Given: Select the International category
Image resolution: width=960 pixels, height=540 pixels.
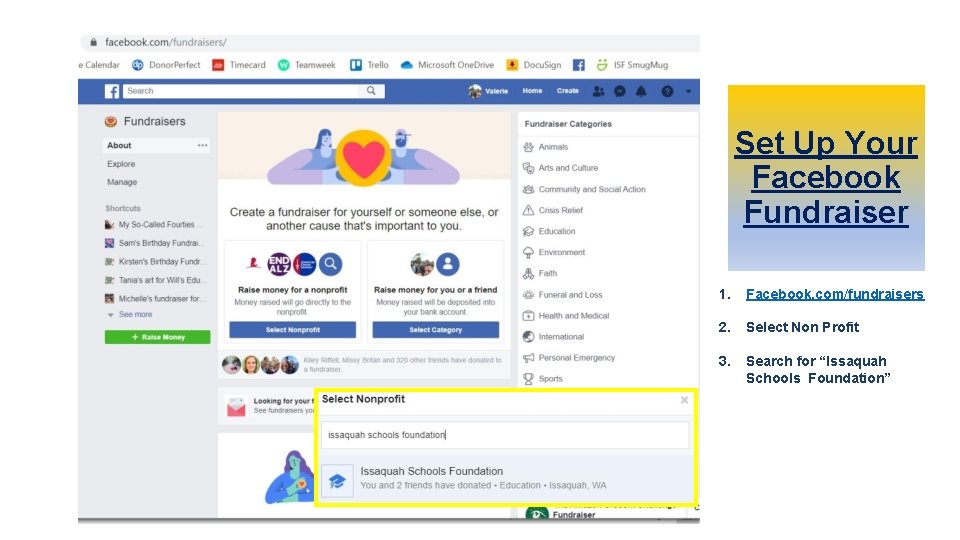Looking at the screenshot, I should click(x=553, y=337).
